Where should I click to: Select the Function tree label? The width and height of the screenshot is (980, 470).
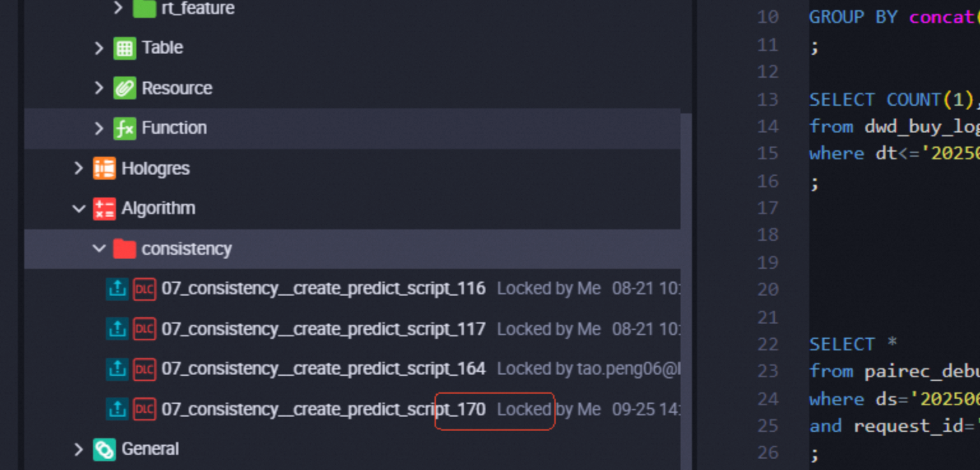click(x=174, y=128)
